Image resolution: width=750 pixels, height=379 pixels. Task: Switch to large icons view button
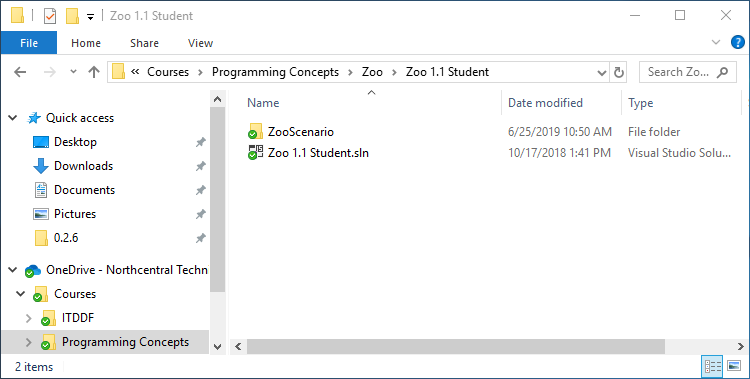coord(734,367)
